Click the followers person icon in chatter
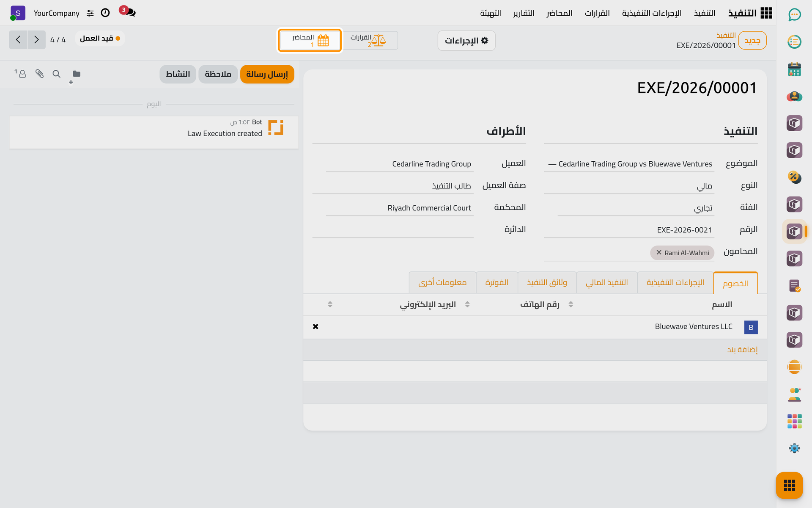Viewport: 812px width, 508px height. click(20, 74)
